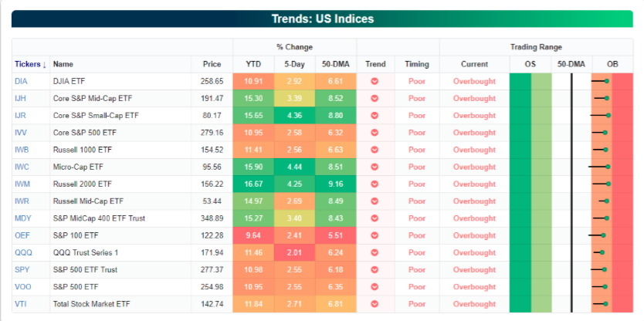Screen dimensions: 644x321
Task: Click the Total Stock Market ETF trend icon
Action: pos(375,304)
